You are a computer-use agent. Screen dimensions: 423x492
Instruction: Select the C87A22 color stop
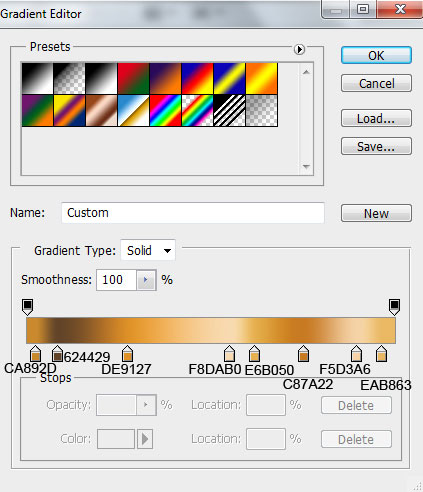click(x=303, y=354)
